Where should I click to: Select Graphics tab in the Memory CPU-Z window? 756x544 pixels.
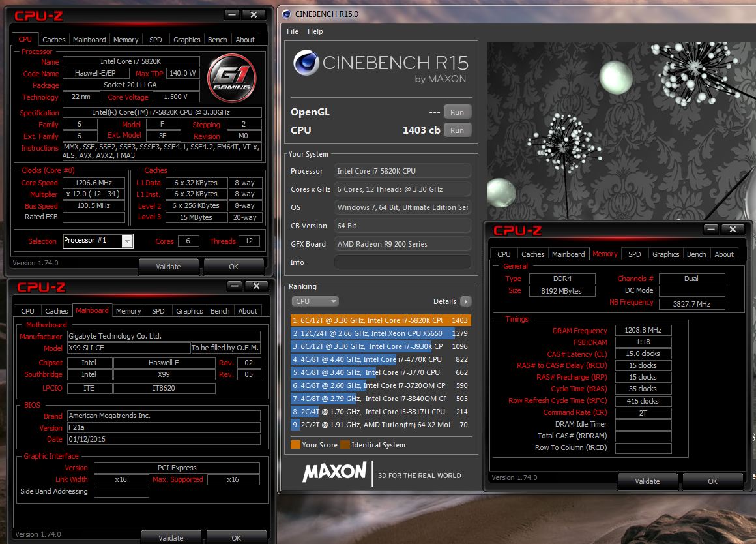pos(666,254)
